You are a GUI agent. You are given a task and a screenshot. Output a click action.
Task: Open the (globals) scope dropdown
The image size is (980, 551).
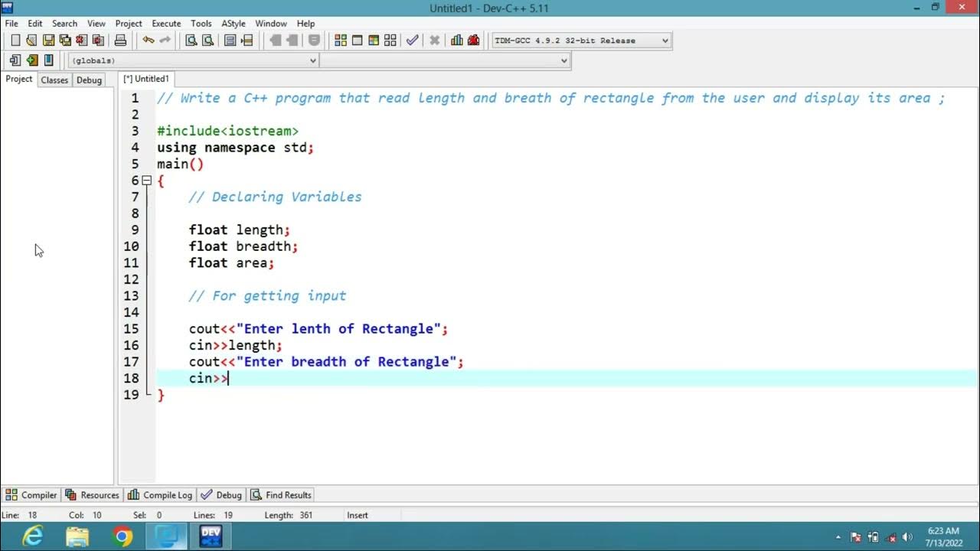(194, 60)
